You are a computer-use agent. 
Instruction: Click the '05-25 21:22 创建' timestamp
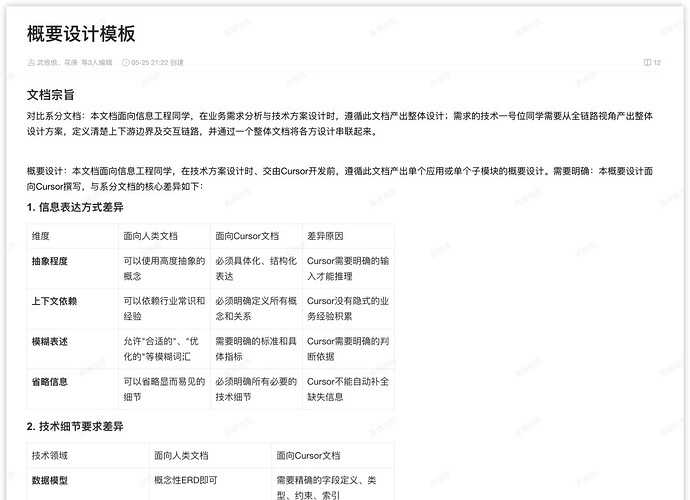coord(157,62)
